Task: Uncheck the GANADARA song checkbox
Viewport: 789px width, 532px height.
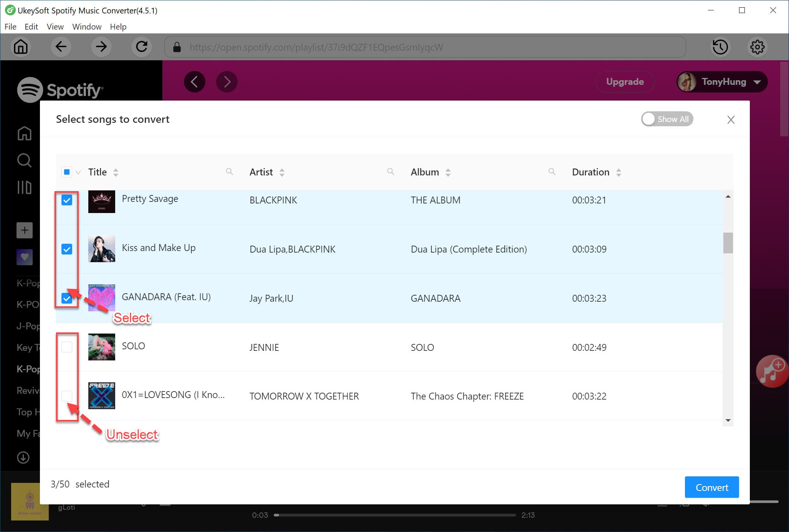Action: (67, 297)
